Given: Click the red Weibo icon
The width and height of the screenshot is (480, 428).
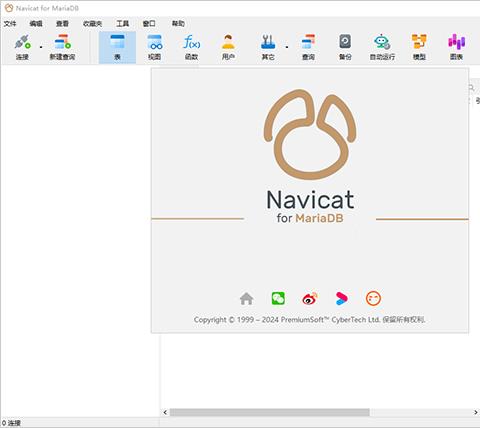Looking at the screenshot, I should [310, 298].
